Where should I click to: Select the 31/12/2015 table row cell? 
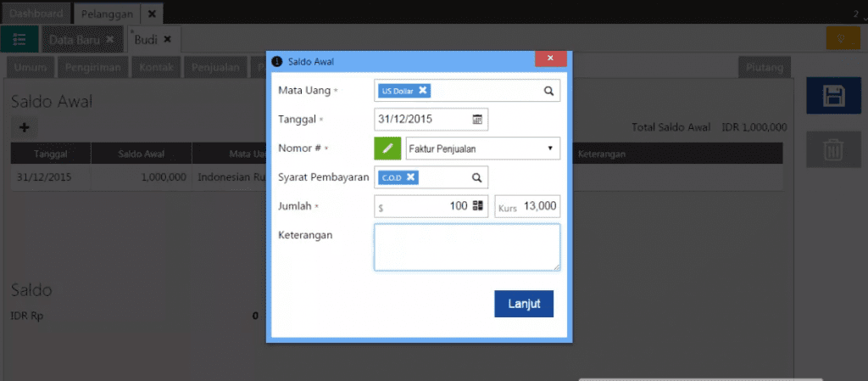(51, 177)
